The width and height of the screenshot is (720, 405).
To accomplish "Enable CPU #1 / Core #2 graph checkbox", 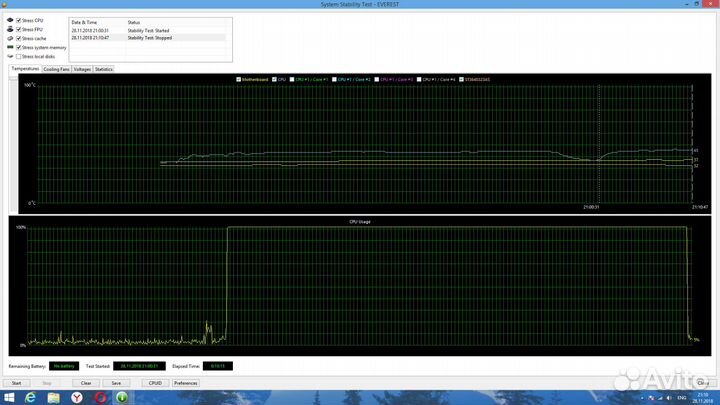I will (334, 79).
